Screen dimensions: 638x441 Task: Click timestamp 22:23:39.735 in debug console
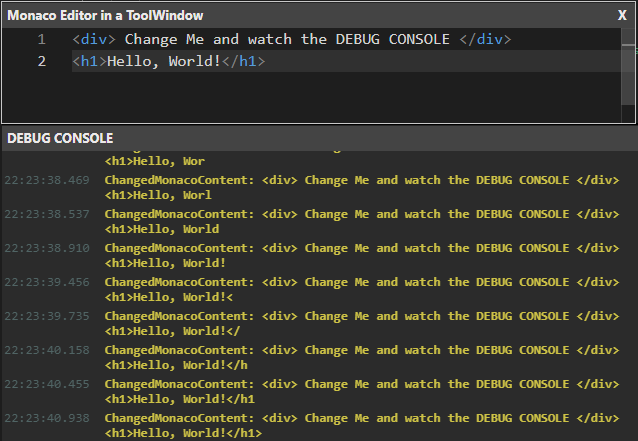[x=47, y=316]
